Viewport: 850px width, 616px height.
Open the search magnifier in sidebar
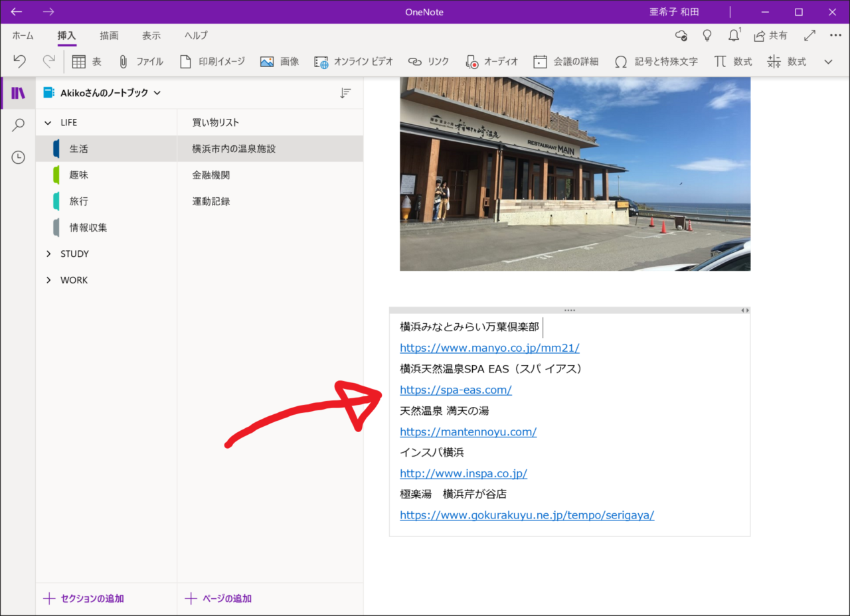(x=18, y=125)
